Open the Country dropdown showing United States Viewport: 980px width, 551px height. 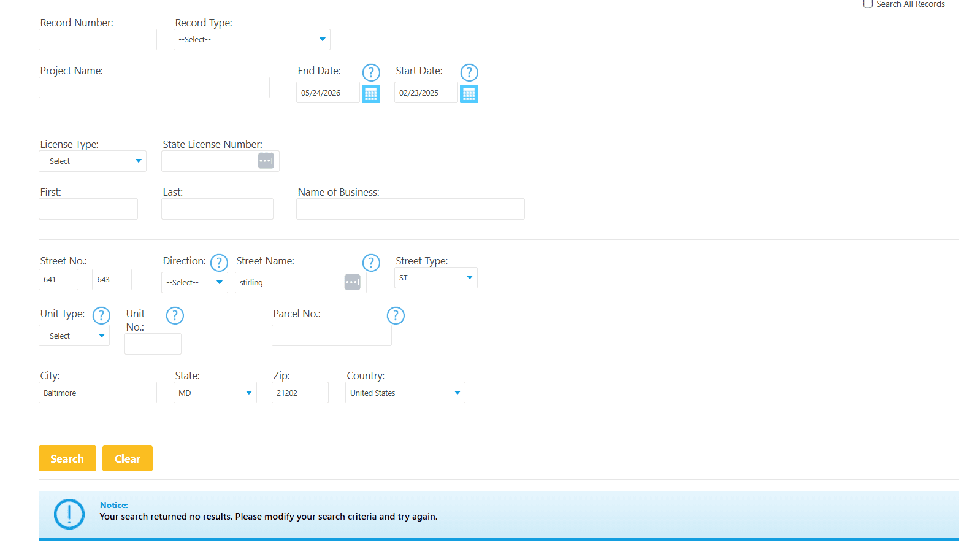(405, 393)
